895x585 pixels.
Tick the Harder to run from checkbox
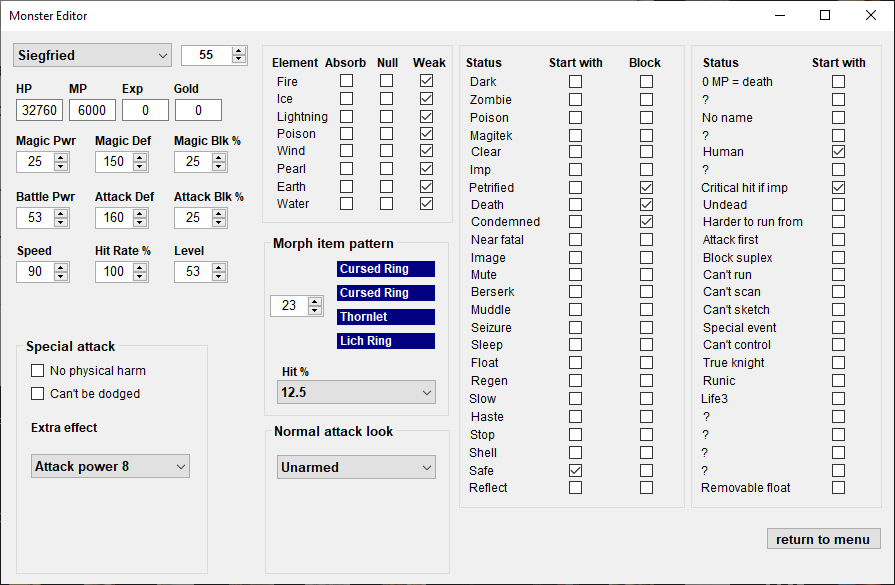click(x=838, y=221)
